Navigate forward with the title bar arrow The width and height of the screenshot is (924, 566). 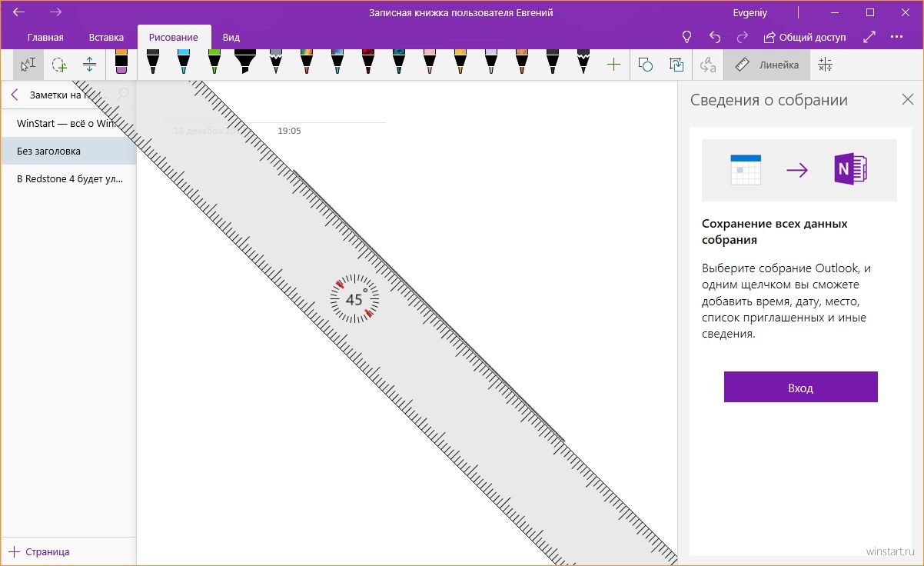click(55, 12)
